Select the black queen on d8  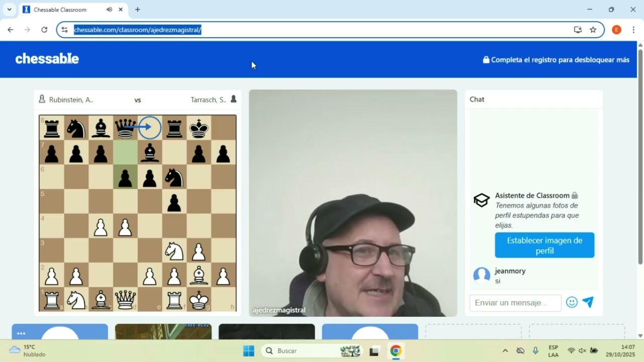point(125,128)
